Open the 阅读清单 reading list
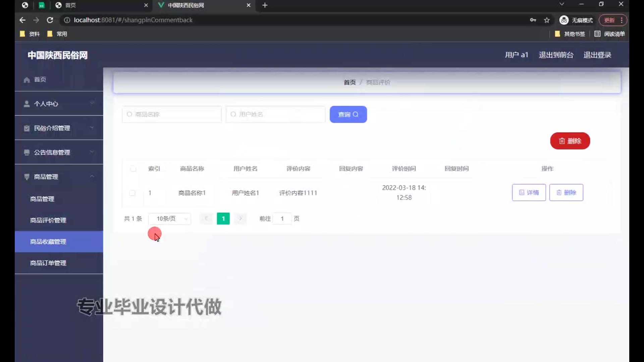 coord(609,34)
